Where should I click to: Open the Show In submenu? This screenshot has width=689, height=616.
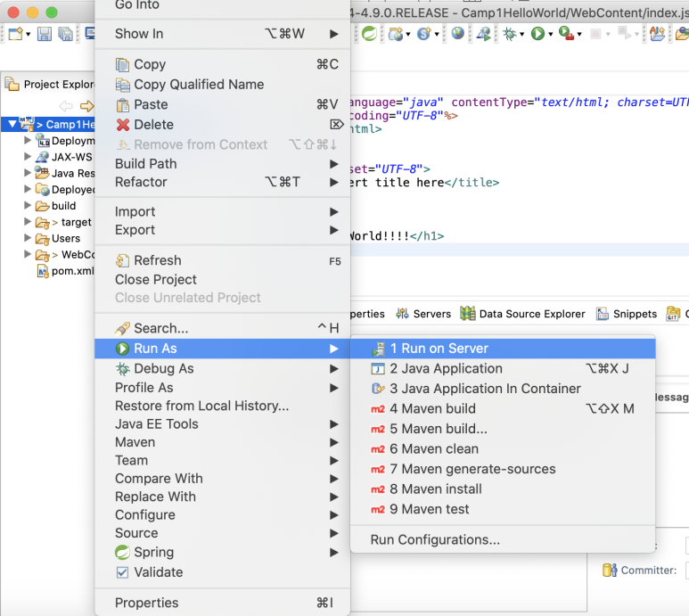click(222, 34)
